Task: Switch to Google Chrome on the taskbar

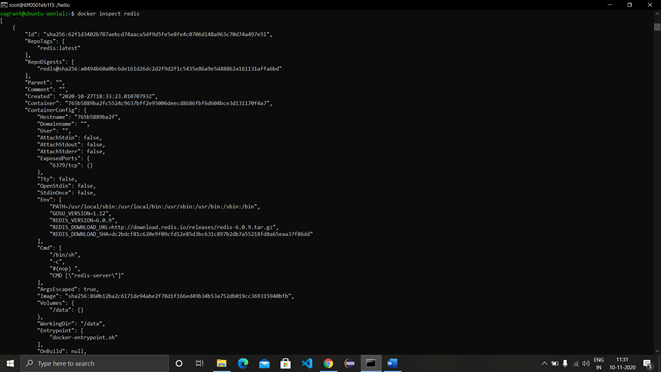Action: tap(328, 363)
